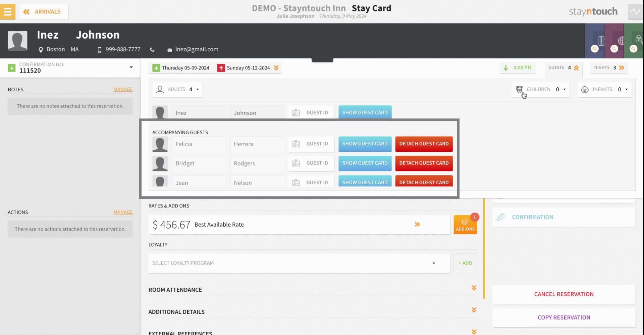Open the company card tab

pyautogui.click(x=595, y=41)
